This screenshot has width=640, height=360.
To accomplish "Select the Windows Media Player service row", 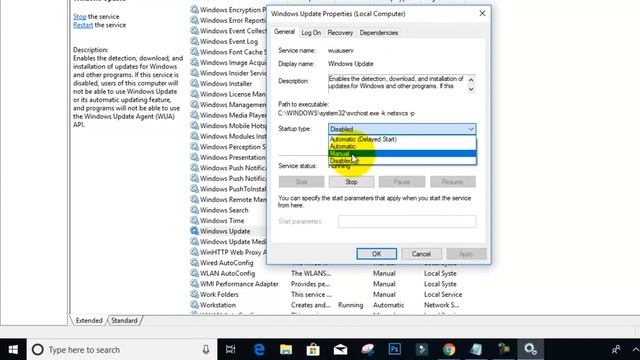I will point(229,115).
